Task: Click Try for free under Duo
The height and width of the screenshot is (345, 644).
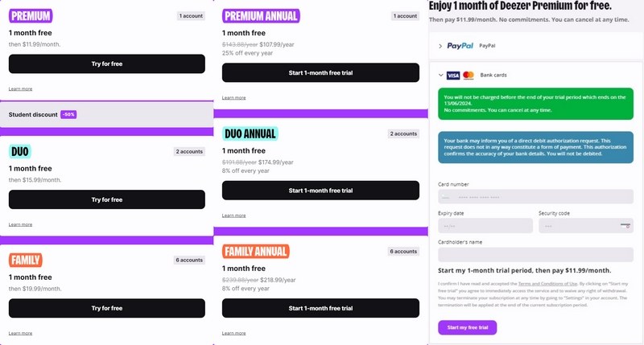Action: pos(106,199)
